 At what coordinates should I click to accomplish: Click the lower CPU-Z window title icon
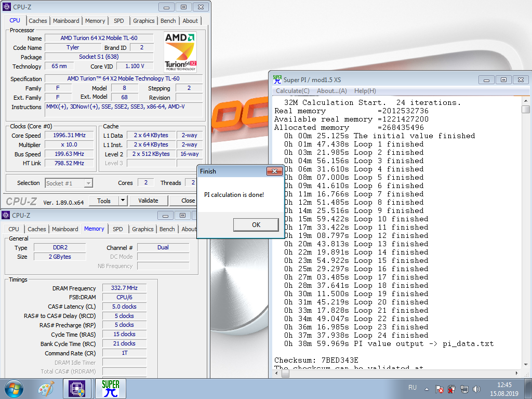point(6,215)
